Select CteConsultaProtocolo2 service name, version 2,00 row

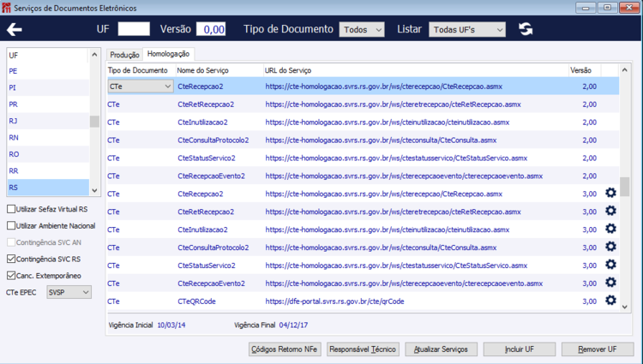(x=213, y=140)
